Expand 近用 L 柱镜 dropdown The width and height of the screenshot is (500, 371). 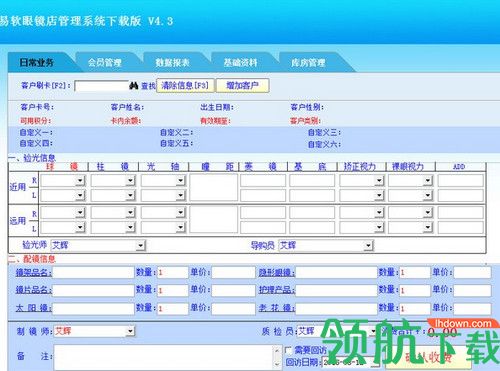pyautogui.click(x=130, y=195)
